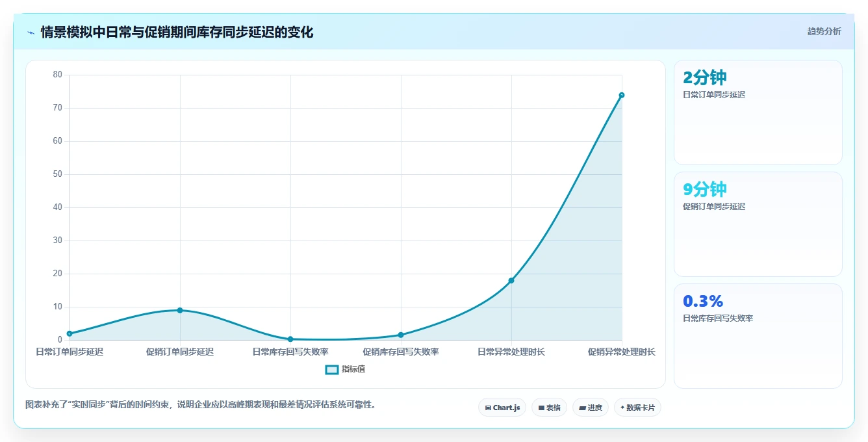Click the y-axis value 20
Screen dimensions: 868x442
click(58, 274)
